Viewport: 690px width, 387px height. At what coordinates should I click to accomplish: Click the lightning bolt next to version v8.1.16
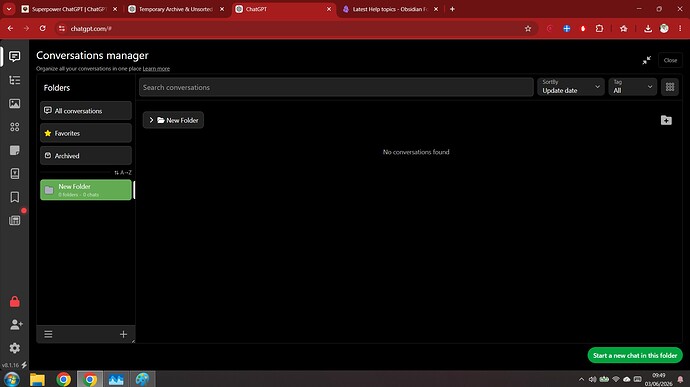[24, 365]
